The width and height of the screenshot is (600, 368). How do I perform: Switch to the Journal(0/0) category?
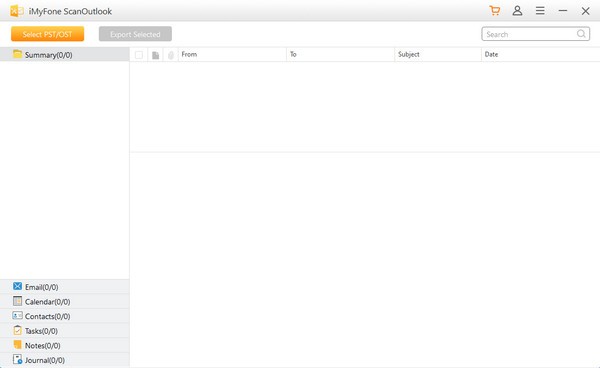pos(65,360)
